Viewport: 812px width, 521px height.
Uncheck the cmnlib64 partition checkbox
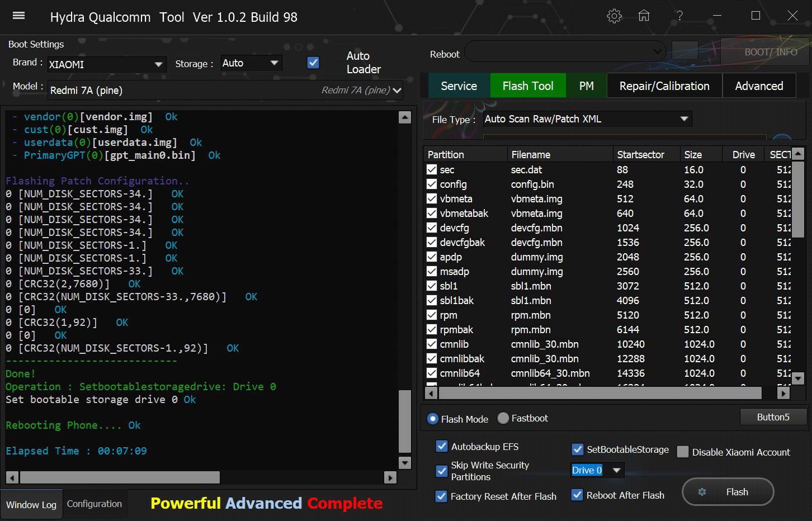coord(432,373)
